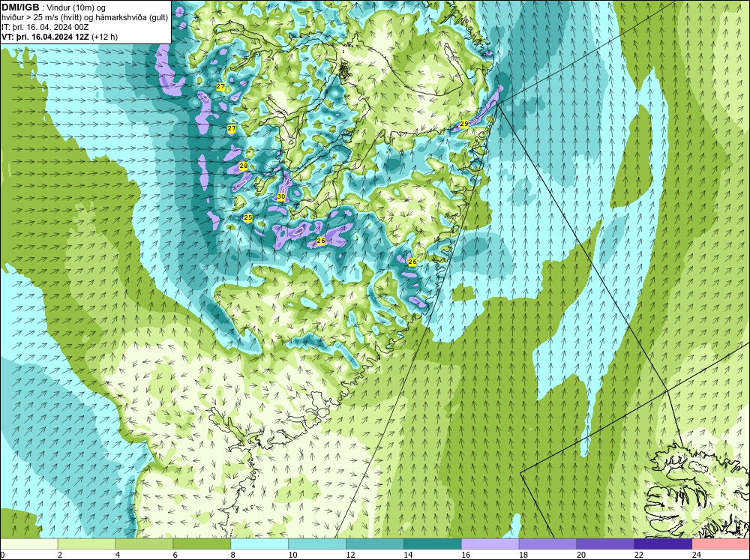Screen dimensions: 750x560
Task: Choose the 8–10 m/s light cyan legend color
Action: click(259, 544)
